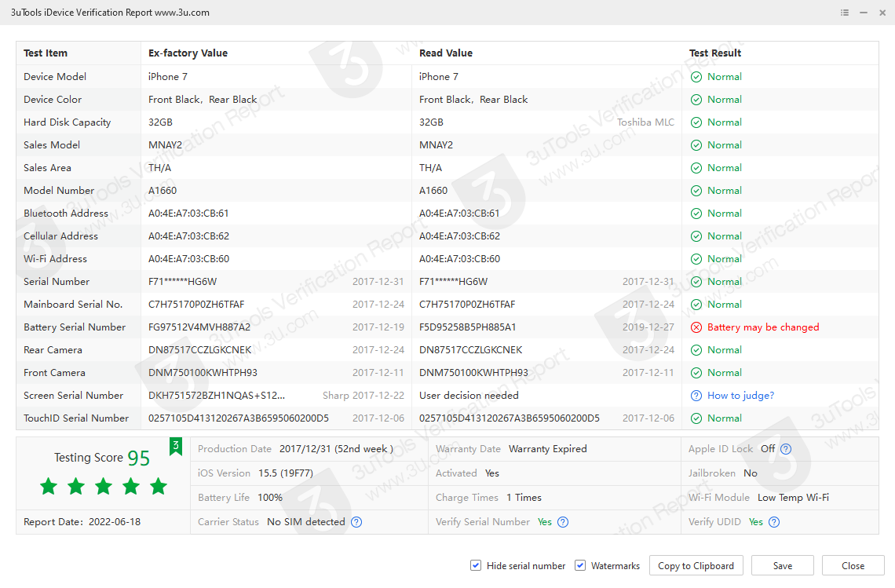Click the Activated 'Yes' value

[x=492, y=473]
